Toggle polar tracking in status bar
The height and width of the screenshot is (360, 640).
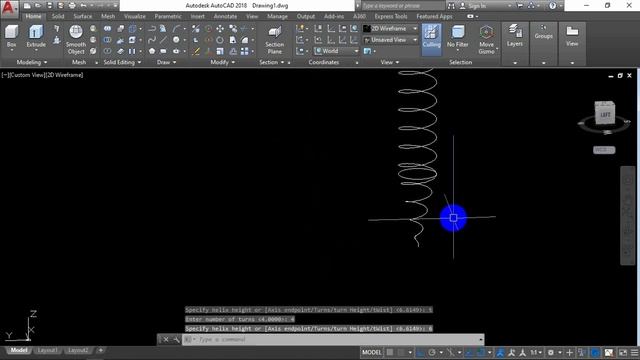tap(432, 352)
